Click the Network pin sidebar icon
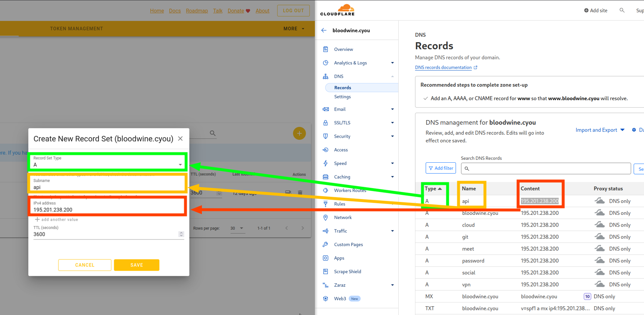644x315 pixels. [326, 217]
